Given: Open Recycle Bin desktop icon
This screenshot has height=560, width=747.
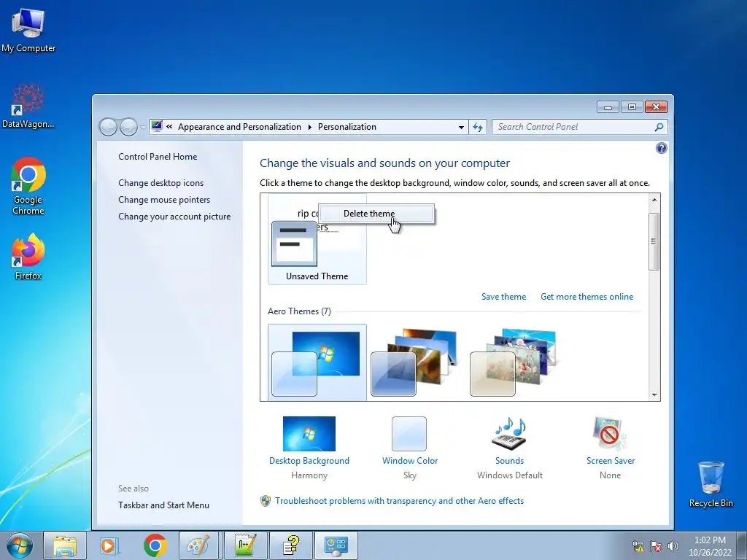Looking at the screenshot, I should point(711,484).
